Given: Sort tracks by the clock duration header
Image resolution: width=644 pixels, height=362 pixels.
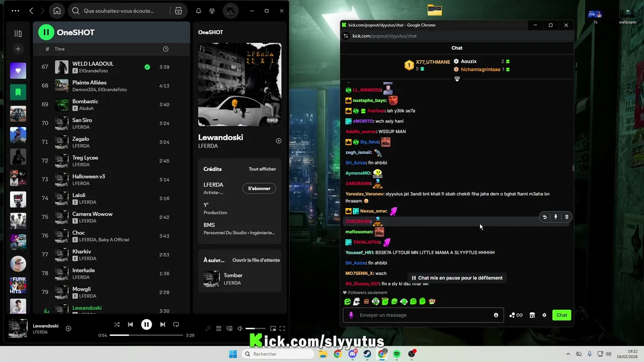Looking at the screenshot, I should 166,49.
